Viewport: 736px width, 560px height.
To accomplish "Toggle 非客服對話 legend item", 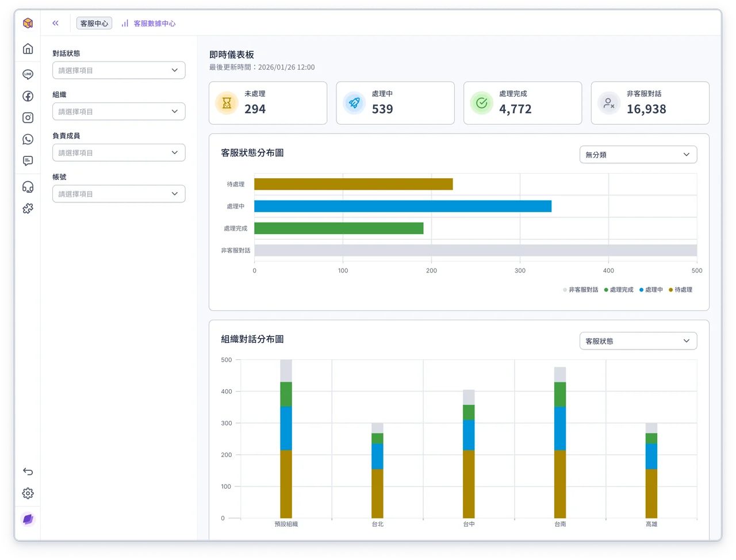I will click(x=581, y=290).
